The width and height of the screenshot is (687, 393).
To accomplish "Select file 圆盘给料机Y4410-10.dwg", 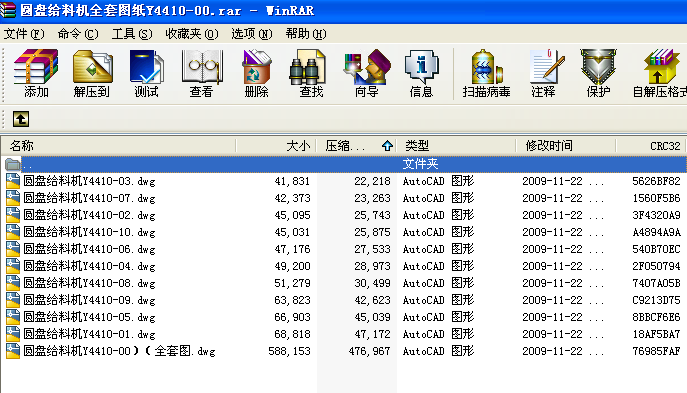I will tap(89, 232).
